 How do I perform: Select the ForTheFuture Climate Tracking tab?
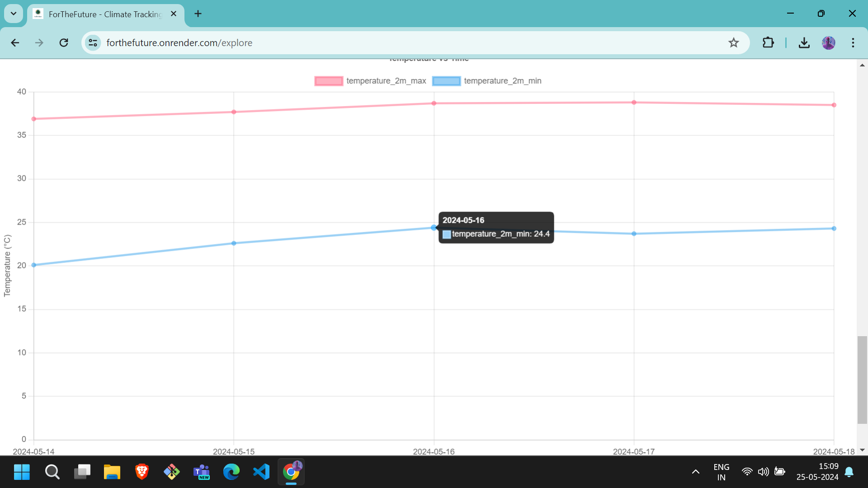[104, 14]
